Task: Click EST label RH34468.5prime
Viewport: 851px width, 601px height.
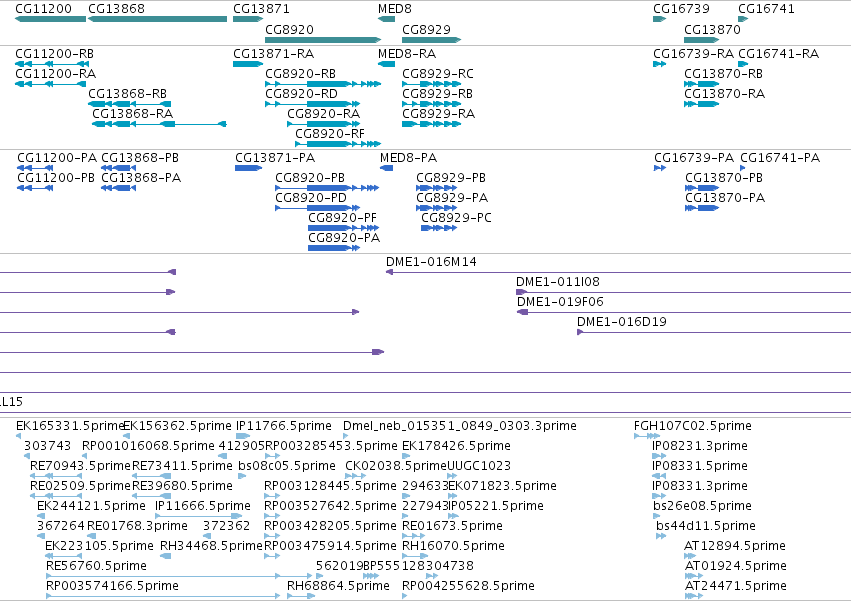Action: [211, 546]
